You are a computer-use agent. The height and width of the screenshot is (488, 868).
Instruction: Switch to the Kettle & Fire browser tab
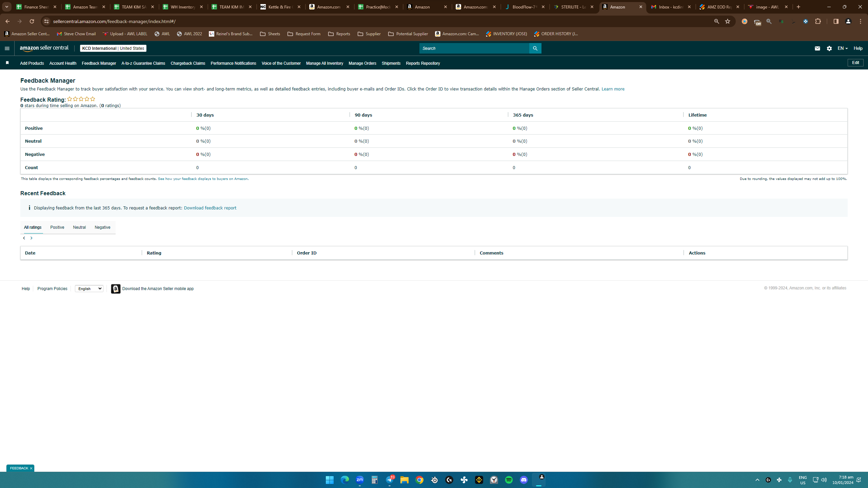(281, 7)
